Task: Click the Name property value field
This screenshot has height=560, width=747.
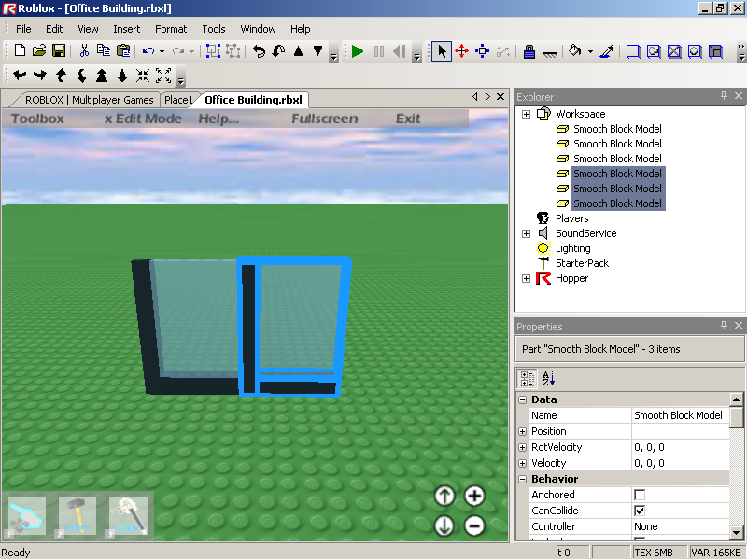Action: coord(679,415)
